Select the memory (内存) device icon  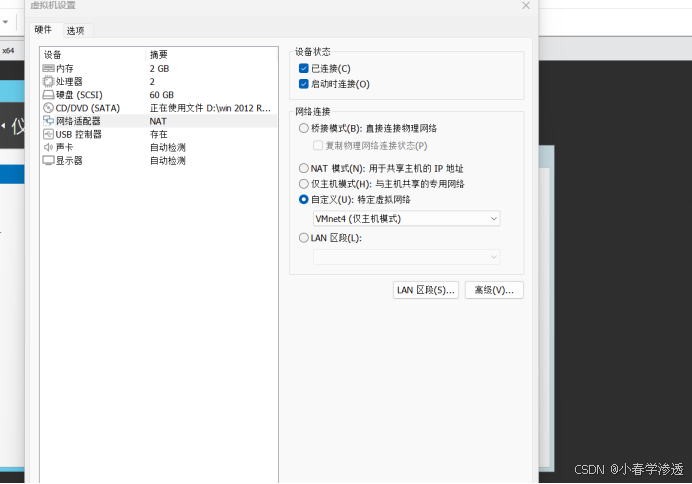tap(48, 68)
